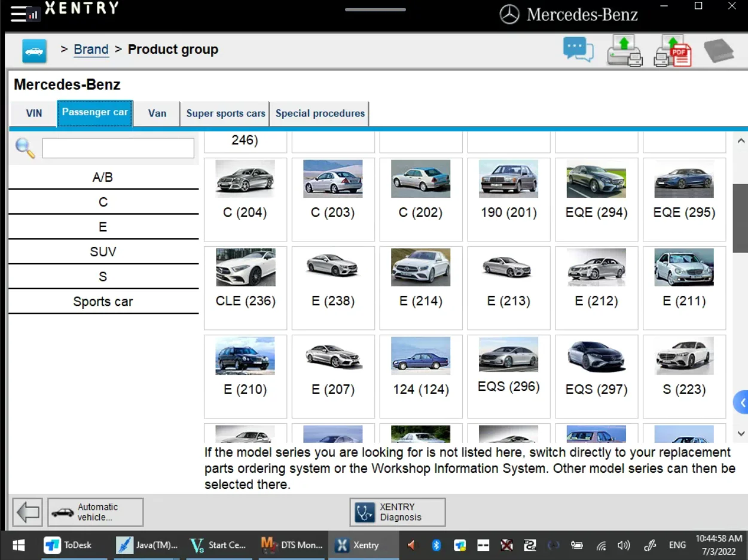Viewport: 748px width, 560px height.
Task: Open the manual book icon
Action: click(719, 51)
